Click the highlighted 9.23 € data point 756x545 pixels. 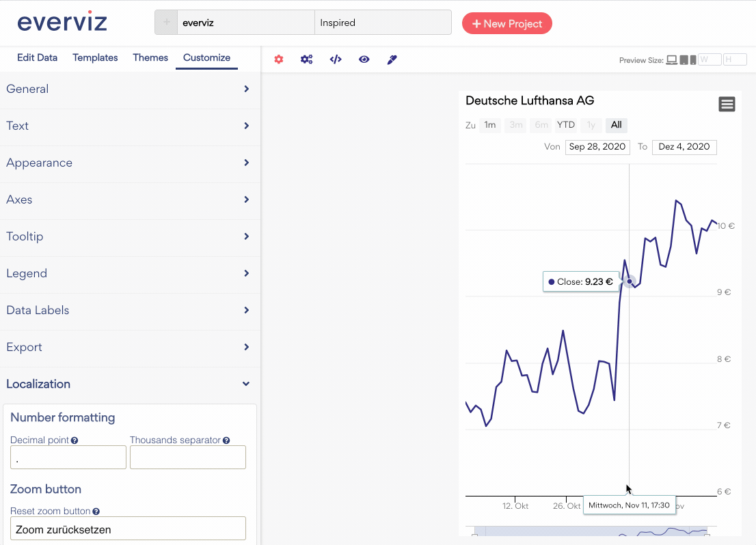point(629,281)
